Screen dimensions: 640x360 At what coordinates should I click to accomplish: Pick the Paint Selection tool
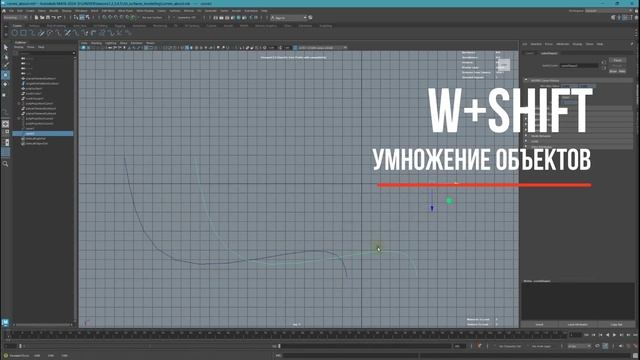click(6, 65)
